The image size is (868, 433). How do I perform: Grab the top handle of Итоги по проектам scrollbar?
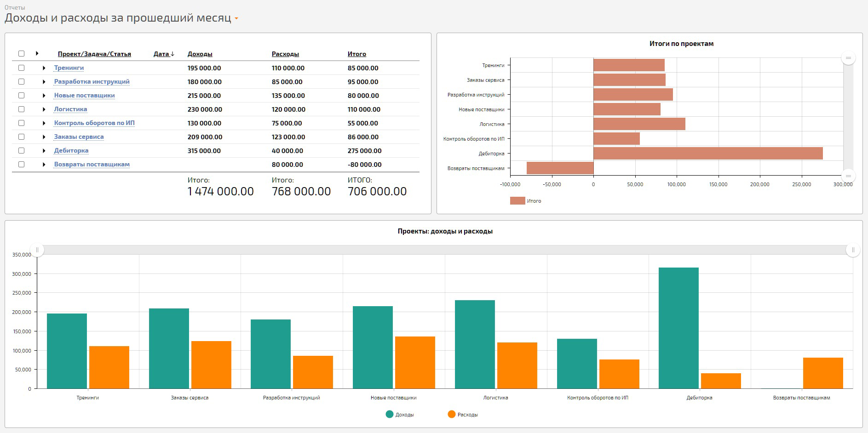(x=848, y=58)
